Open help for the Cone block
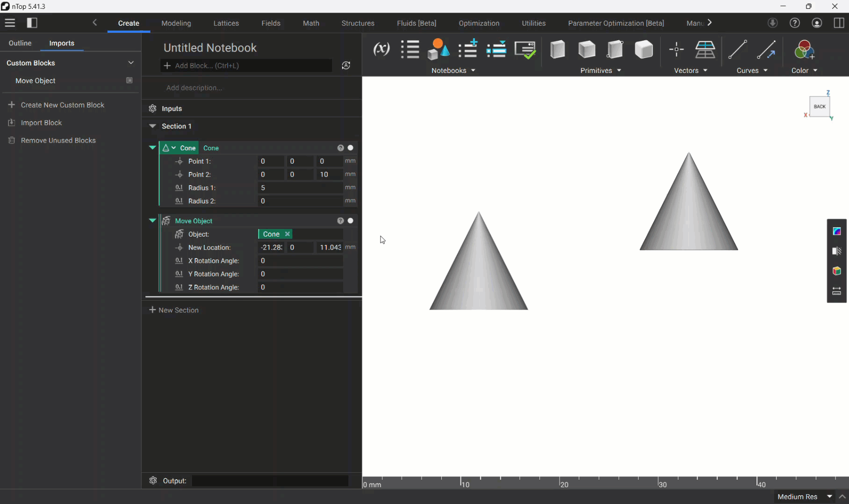 [340, 148]
